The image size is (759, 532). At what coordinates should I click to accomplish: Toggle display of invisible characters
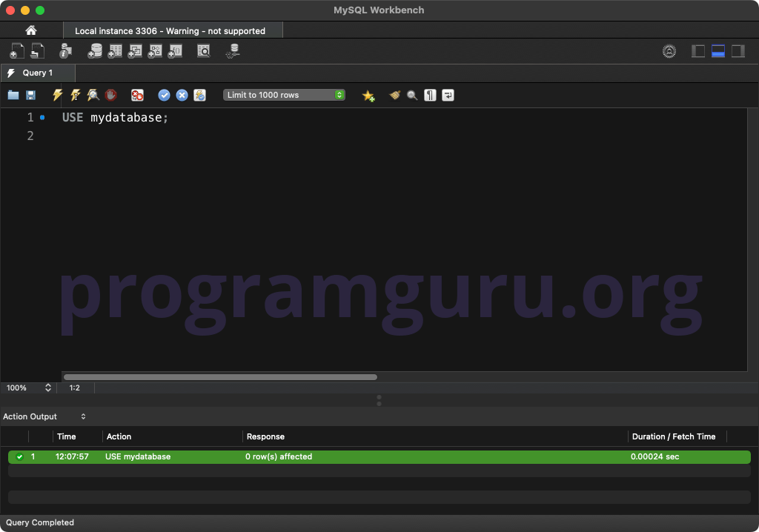431,95
